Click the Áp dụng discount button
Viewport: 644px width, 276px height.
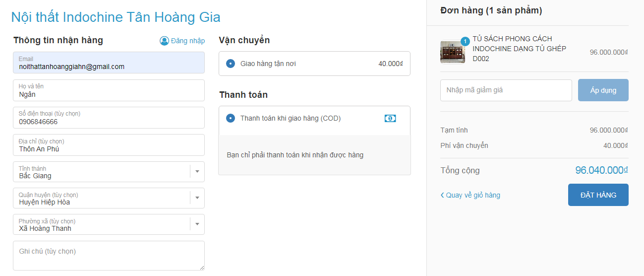[x=603, y=90]
